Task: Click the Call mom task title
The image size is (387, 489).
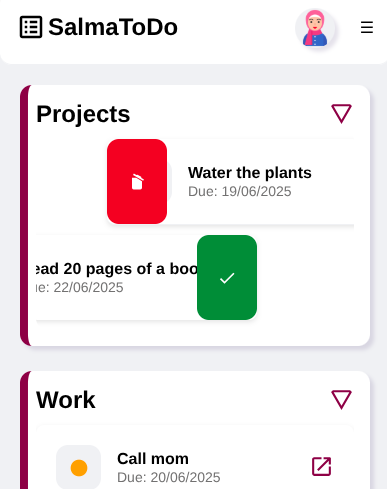Action: click(153, 459)
